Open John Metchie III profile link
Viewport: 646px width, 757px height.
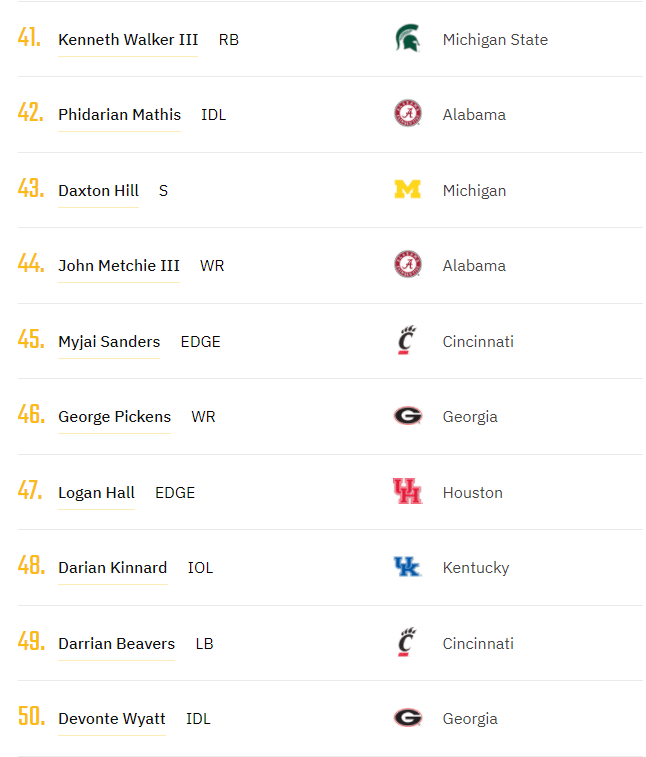coord(119,266)
